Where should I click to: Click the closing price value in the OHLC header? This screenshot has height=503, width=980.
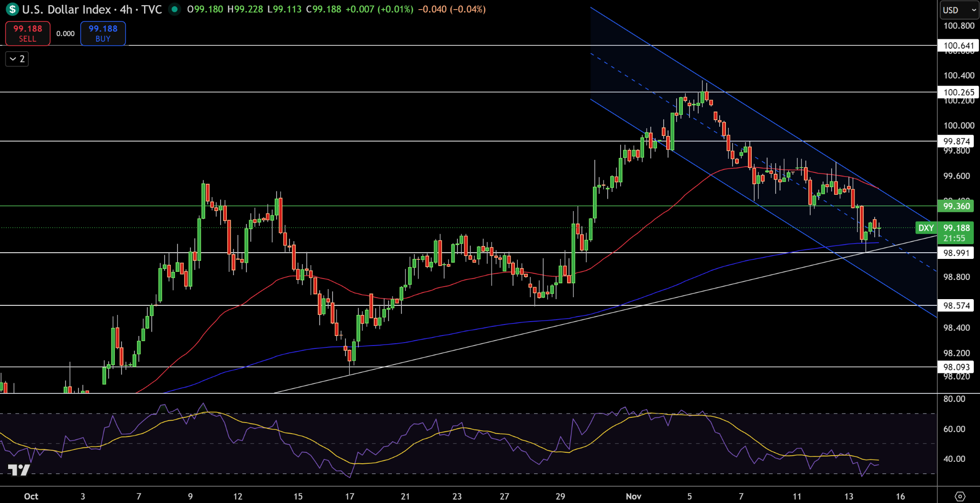[x=323, y=9]
